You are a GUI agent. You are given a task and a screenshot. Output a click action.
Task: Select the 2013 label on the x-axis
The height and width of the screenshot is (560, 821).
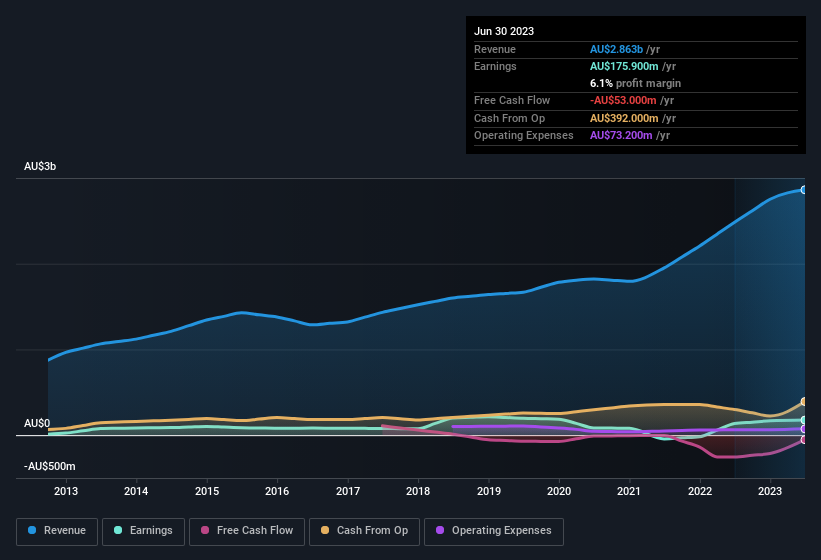66,491
